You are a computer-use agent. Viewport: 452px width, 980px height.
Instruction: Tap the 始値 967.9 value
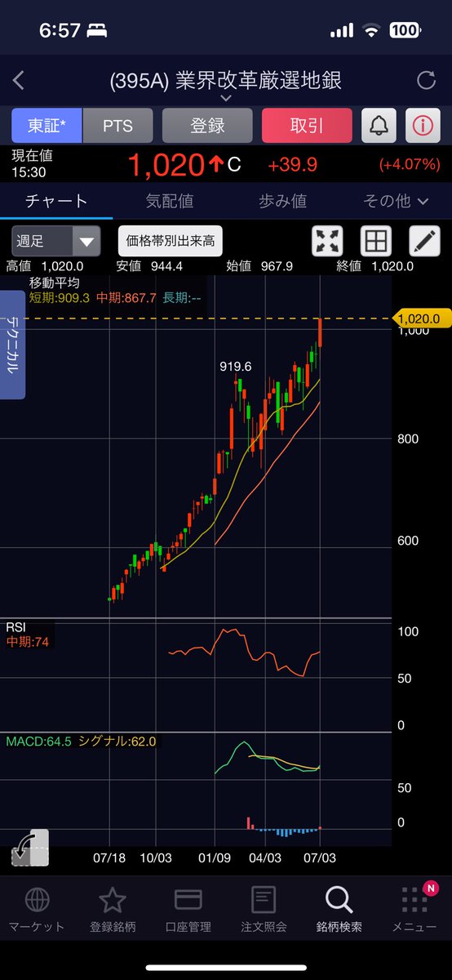coord(259,266)
